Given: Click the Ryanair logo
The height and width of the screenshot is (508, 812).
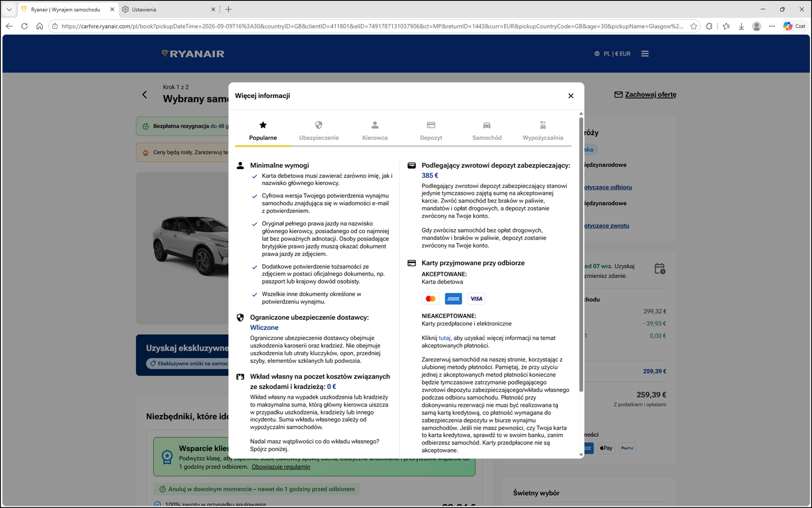Looking at the screenshot, I should pyautogui.click(x=193, y=54).
